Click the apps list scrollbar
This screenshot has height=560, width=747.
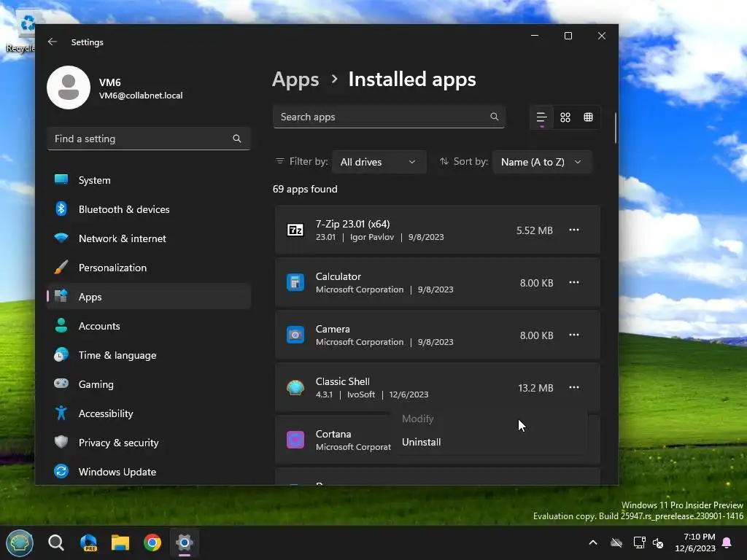615,128
